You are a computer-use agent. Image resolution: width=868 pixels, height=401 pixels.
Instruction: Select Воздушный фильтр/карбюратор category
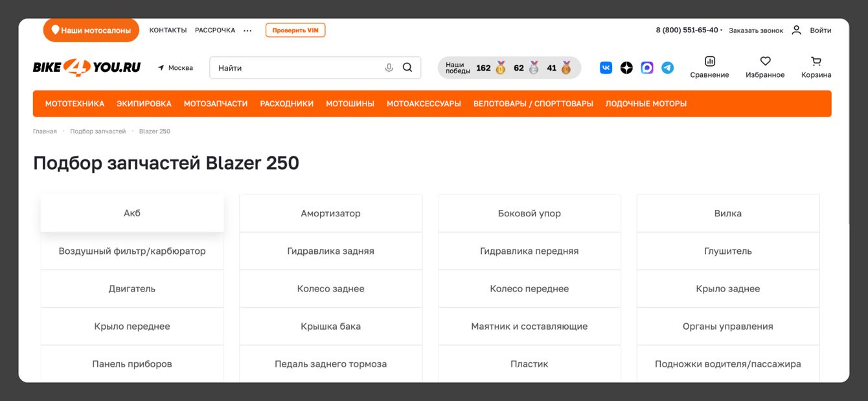click(x=132, y=251)
